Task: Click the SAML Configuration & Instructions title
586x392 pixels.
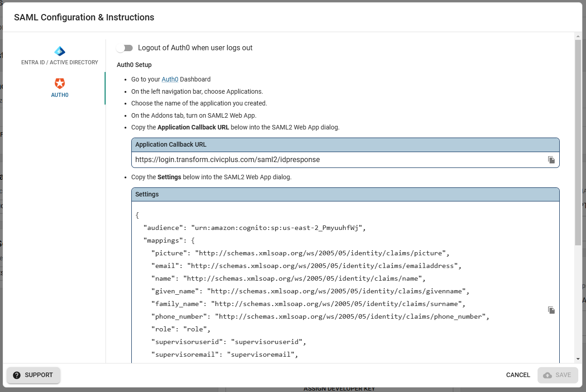Action: pyautogui.click(x=84, y=18)
